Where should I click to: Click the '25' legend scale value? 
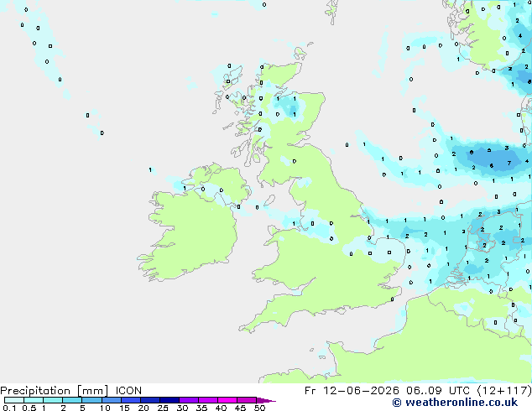click(x=163, y=408)
